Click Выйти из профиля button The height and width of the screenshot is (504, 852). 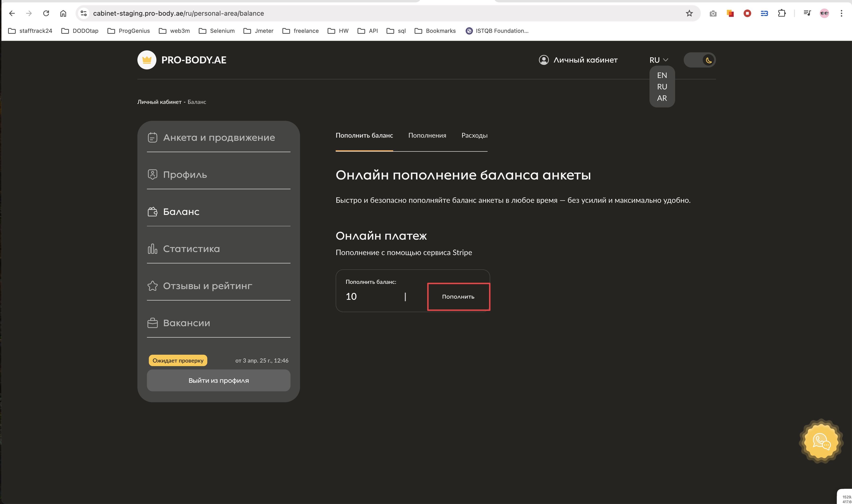[218, 380]
